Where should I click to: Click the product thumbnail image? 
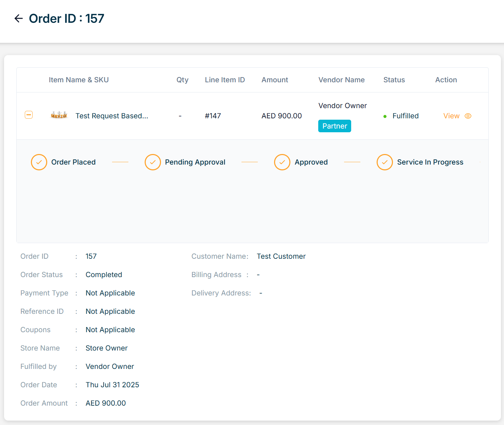(59, 115)
